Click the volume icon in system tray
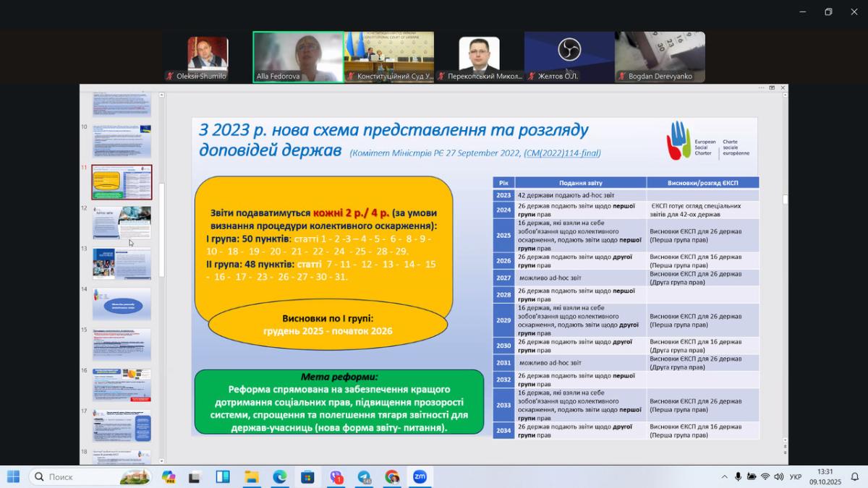 778,476
